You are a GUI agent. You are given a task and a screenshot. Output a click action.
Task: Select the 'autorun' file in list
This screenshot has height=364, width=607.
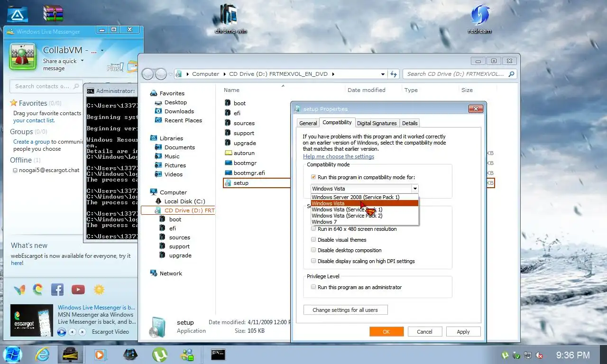click(x=239, y=153)
